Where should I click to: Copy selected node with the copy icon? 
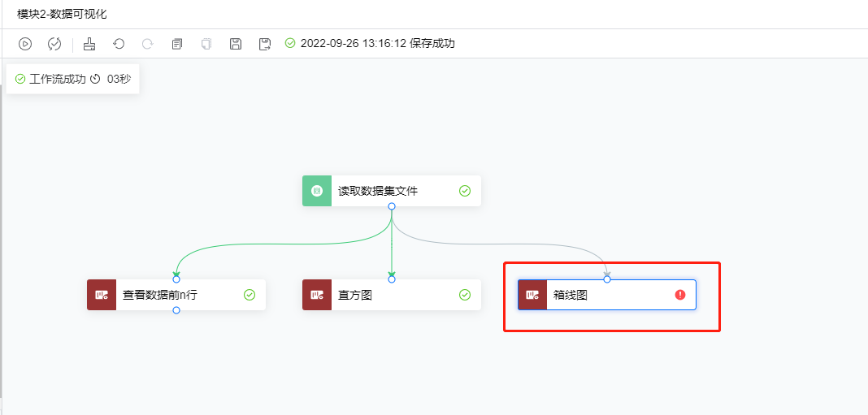(177, 44)
